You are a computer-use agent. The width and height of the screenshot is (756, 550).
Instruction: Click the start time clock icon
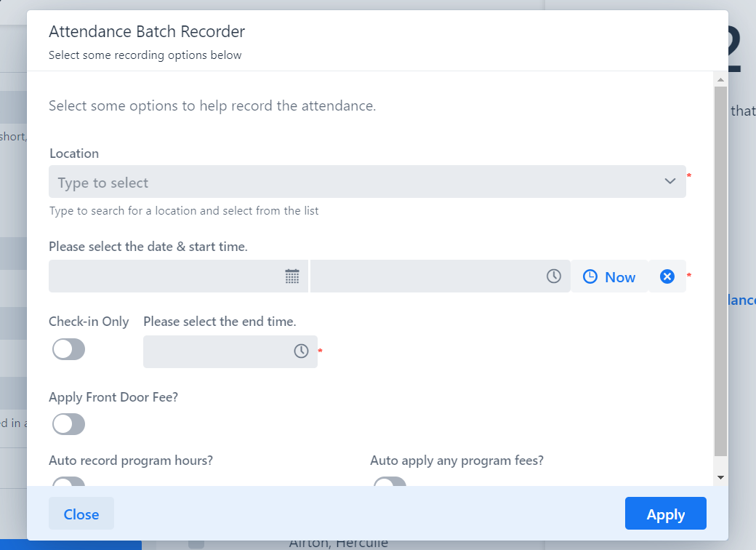pos(554,276)
